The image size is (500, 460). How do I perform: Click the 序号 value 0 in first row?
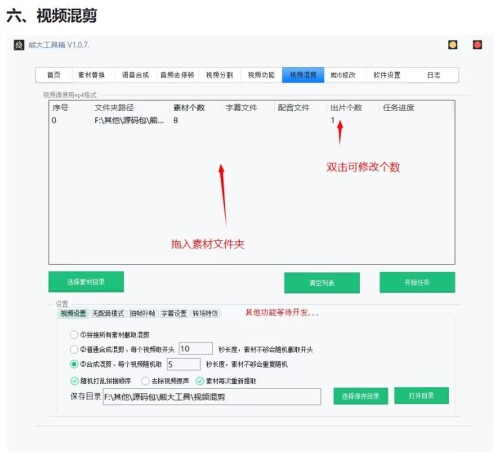(x=54, y=120)
